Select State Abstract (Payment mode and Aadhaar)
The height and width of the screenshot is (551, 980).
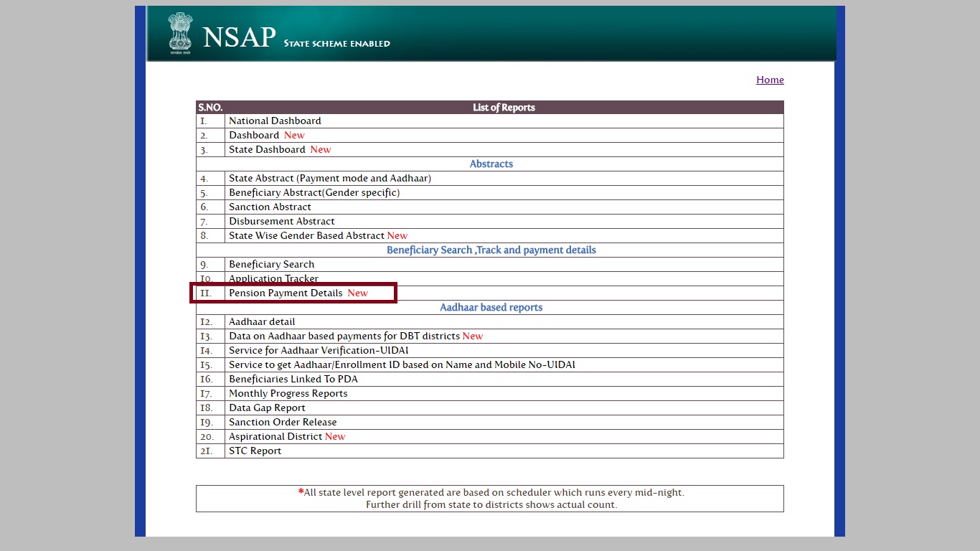point(329,179)
